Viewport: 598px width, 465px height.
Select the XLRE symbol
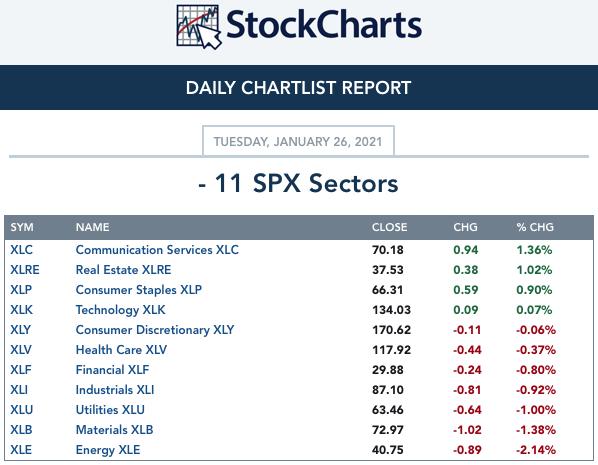coord(25,270)
